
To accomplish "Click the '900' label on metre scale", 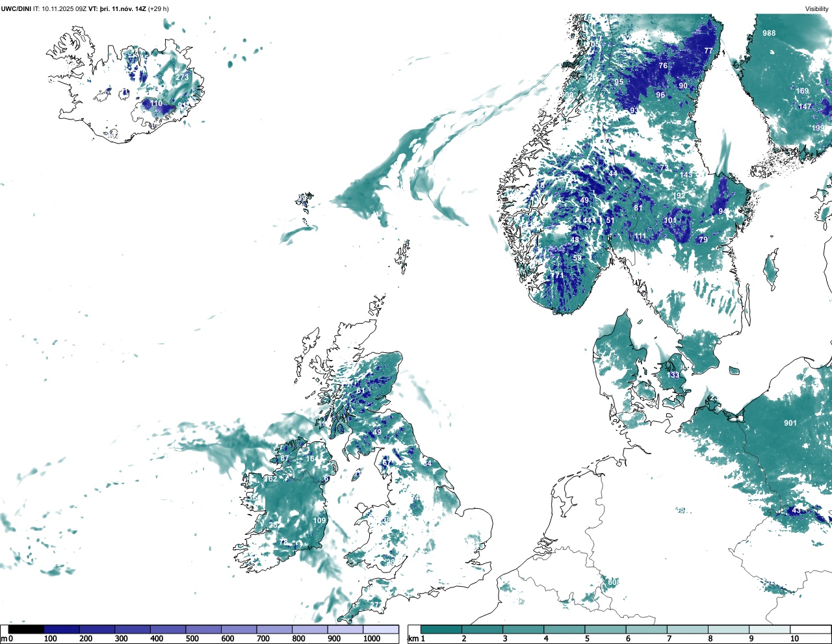I will tap(333, 639).
